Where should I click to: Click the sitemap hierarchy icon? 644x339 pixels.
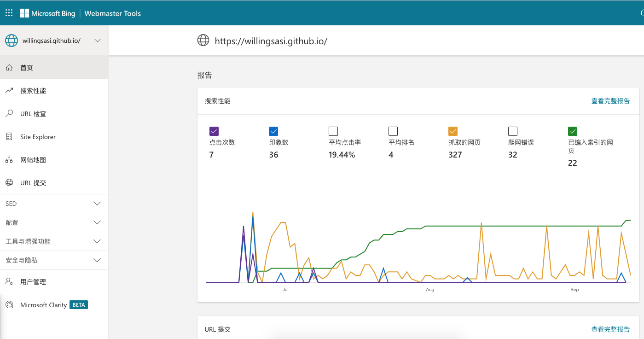9,160
